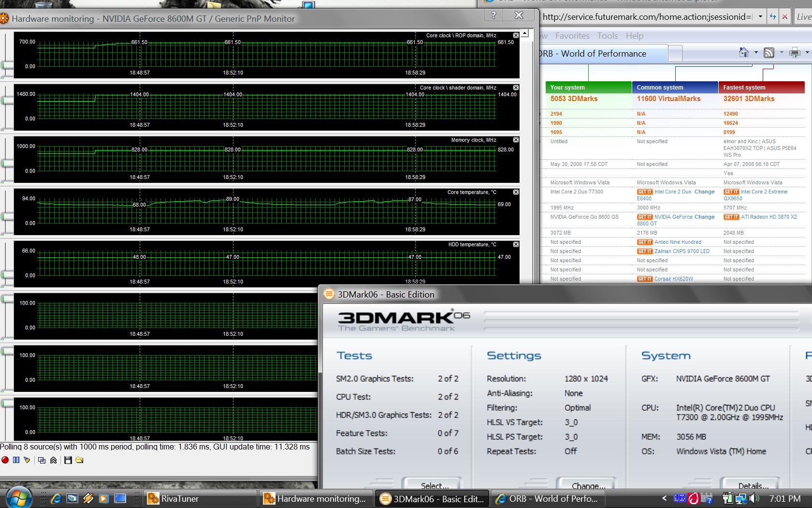
Task: Click the 5053 3DMarks score text
Action: click(574, 99)
